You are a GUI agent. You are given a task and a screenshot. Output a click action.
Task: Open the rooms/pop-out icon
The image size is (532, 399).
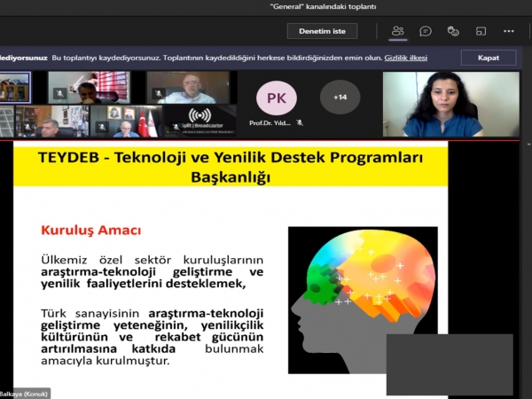(x=481, y=31)
